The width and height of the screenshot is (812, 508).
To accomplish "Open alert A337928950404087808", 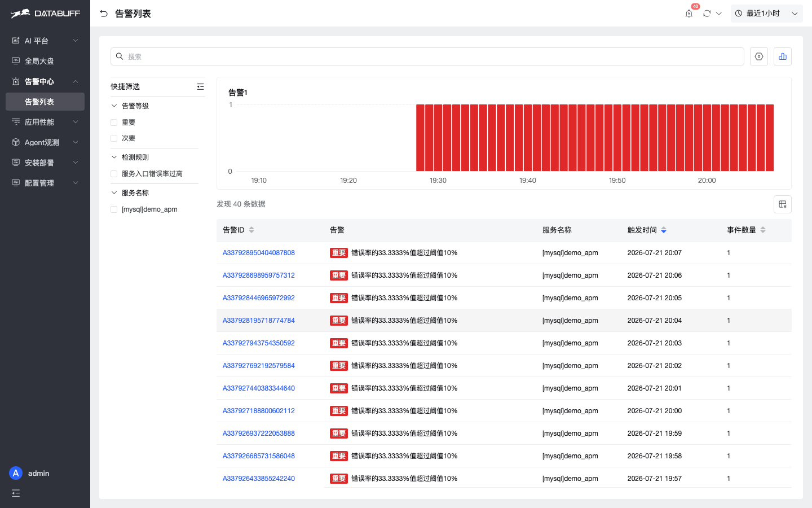I will [x=259, y=253].
